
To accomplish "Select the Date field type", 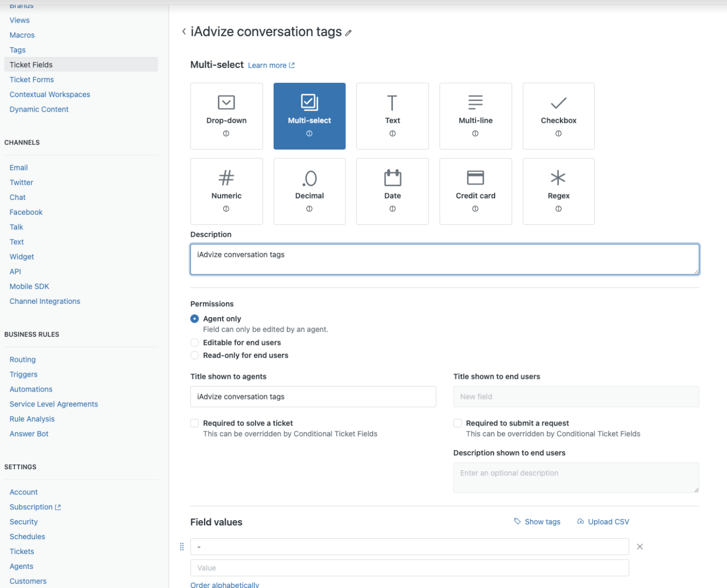I will (x=392, y=191).
